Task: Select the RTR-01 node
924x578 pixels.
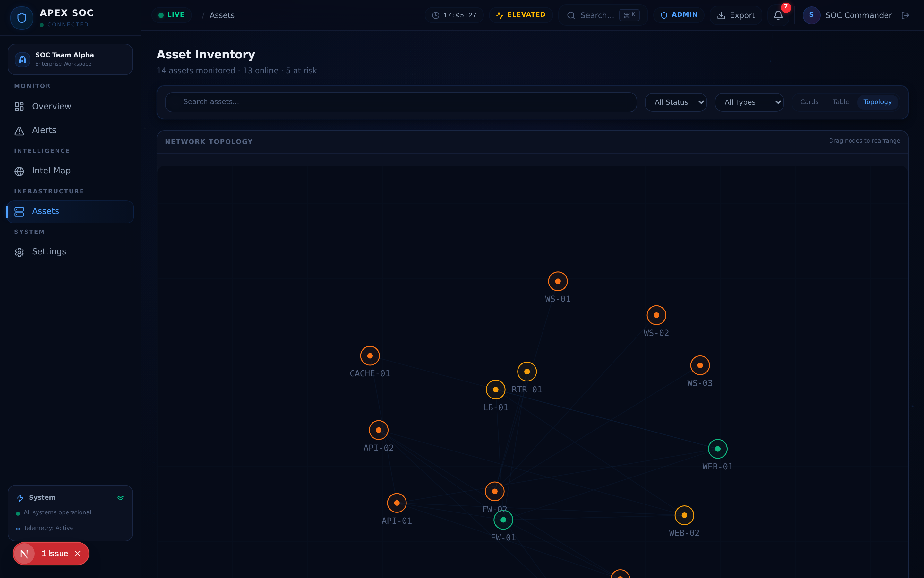Action: click(x=527, y=372)
